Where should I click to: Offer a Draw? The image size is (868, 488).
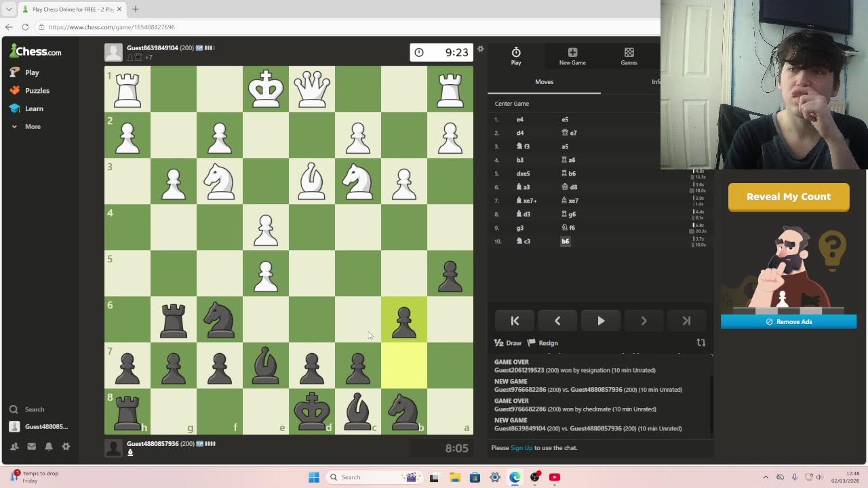point(508,343)
